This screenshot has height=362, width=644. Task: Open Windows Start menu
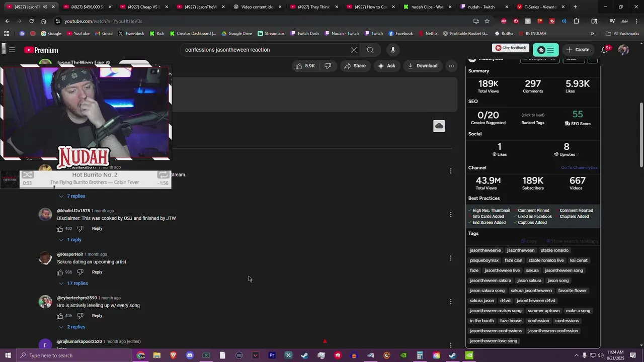(8, 355)
